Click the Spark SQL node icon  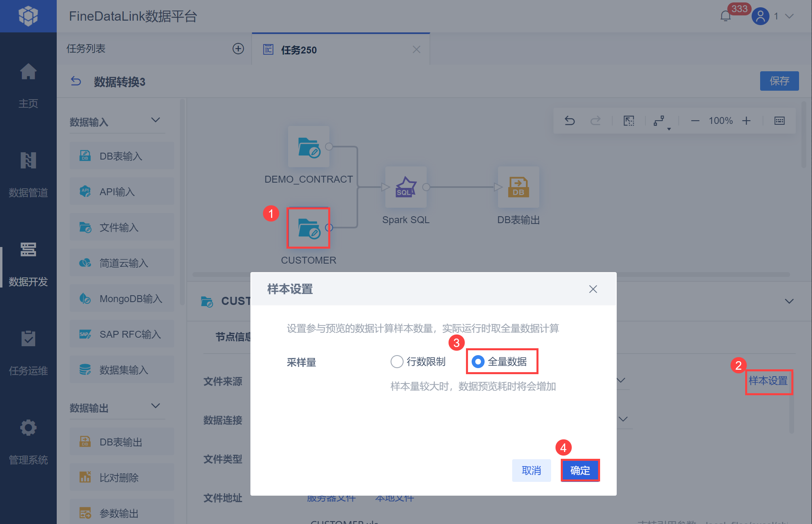point(406,187)
